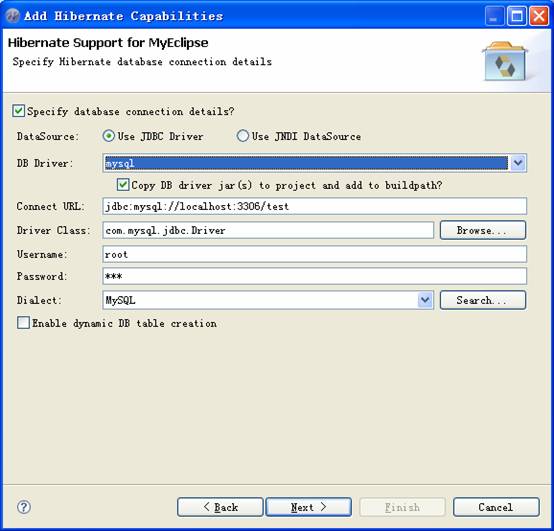Open the Dialect dropdown arrow
Image resolution: width=554 pixels, height=531 pixels.
(425, 300)
